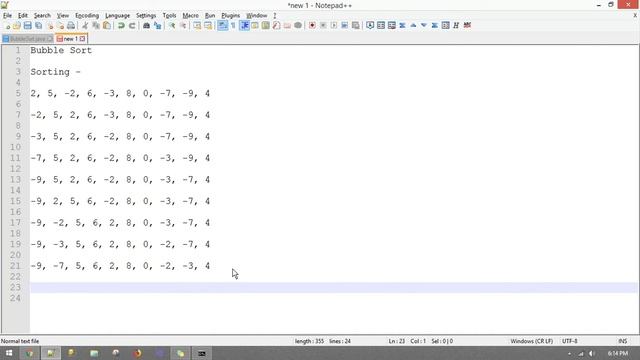Image resolution: width=640 pixels, height=360 pixels.
Task: Open the Windows Start button
Action: click(9, 353)
